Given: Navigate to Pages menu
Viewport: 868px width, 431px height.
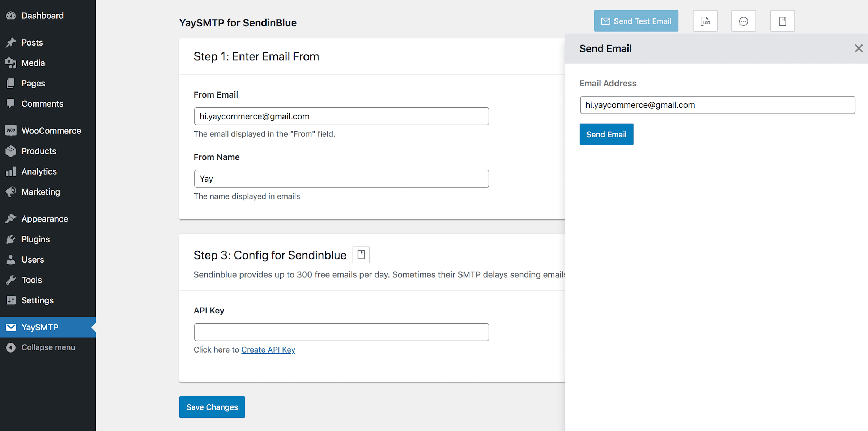Looking at the screenshot, I should click(x=48, y=83).
